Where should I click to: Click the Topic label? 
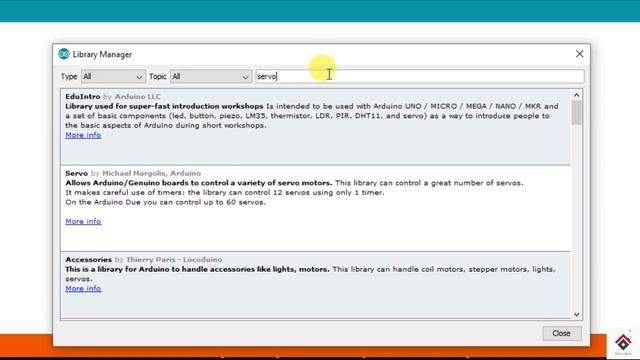(158, 76)
